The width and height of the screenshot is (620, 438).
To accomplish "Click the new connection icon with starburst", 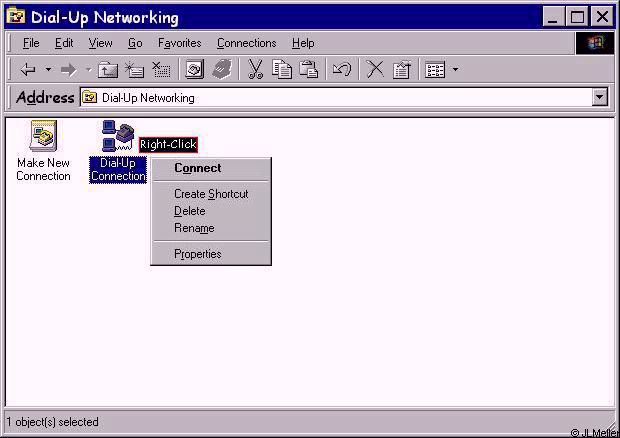I will pos(134,70).
